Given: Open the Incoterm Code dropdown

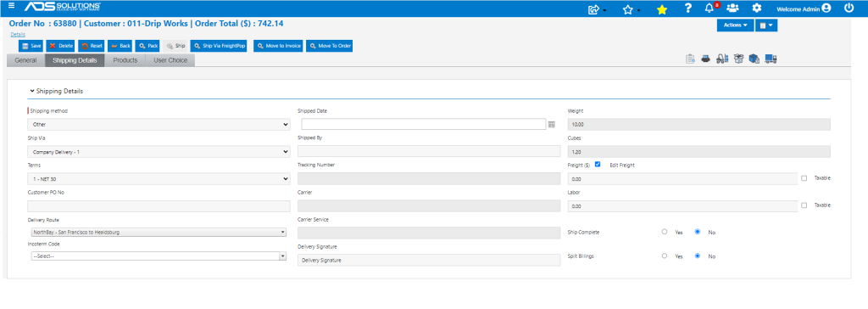Looking at the screenshot, I should (159, 256).
